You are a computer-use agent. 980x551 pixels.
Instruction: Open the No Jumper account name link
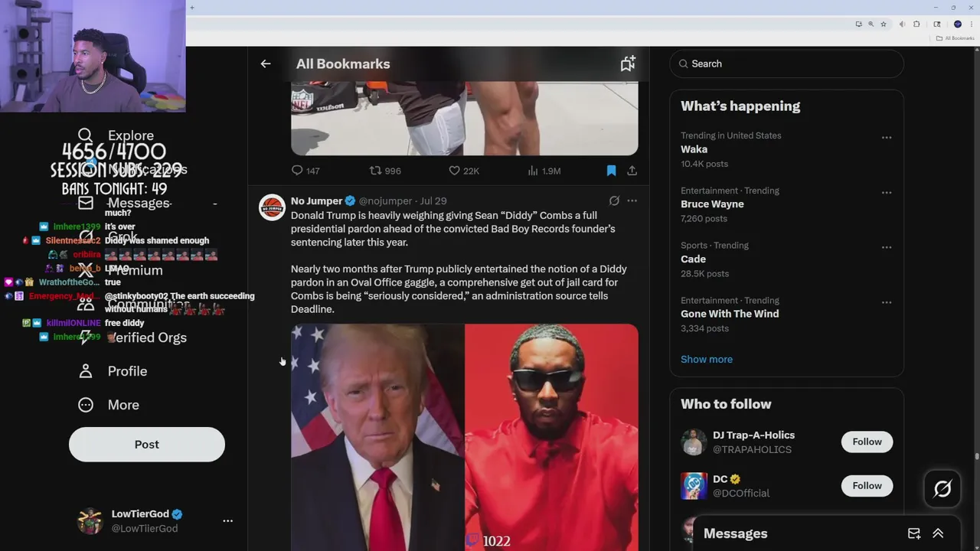(x=316, y=201)
